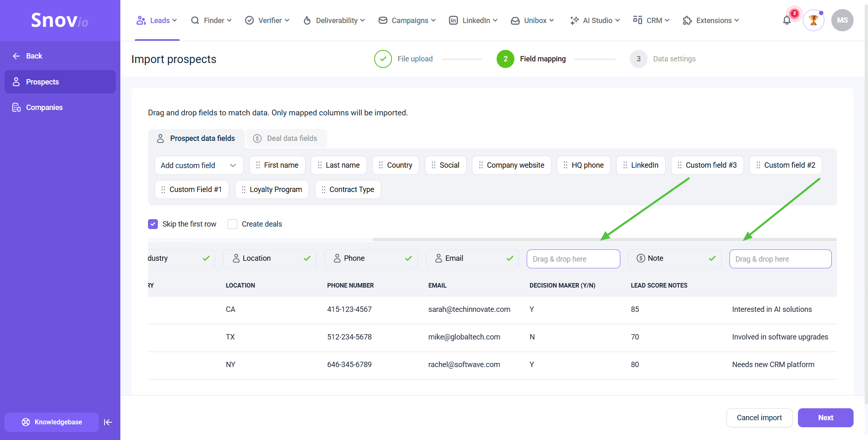Switch to the Deal data fields tab
Screen dimensions: 868x440
point(286,138)
